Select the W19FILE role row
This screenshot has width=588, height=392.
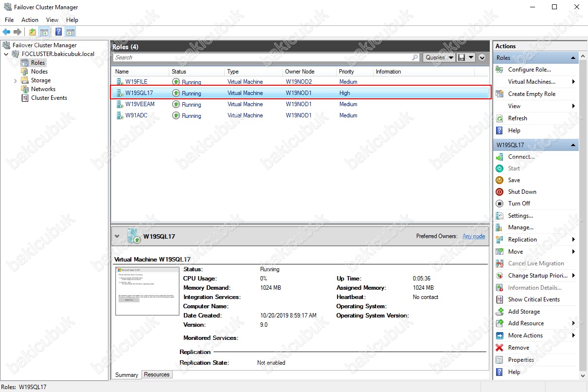click(300, 82)
